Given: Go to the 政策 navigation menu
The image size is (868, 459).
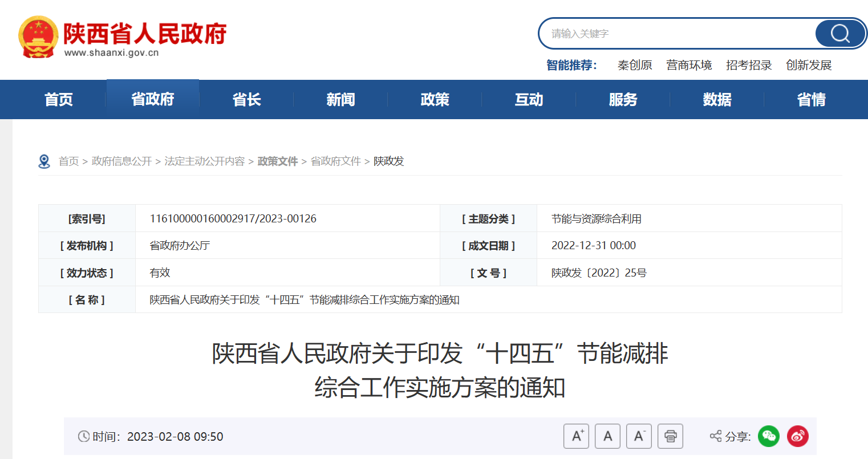Looking at the screenshot, I should point(435,100).
